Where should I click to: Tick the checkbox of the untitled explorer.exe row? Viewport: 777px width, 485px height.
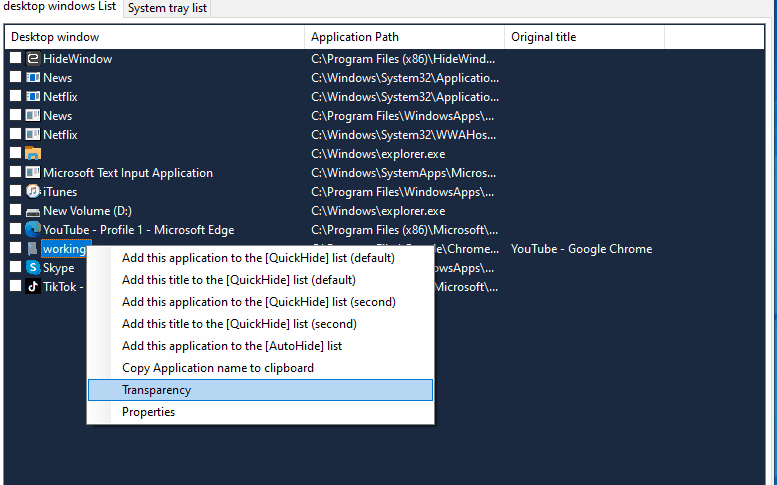pyautogui.click(x=15, y=153)
